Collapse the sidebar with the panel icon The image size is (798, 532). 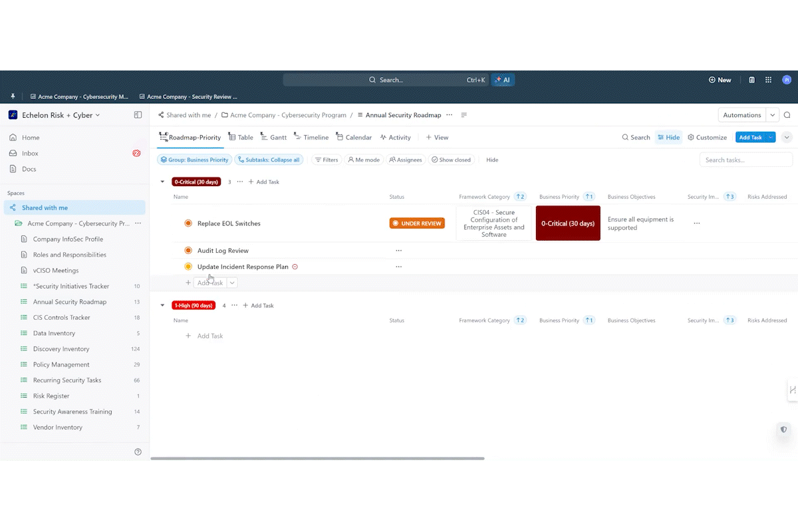point(138,115)
